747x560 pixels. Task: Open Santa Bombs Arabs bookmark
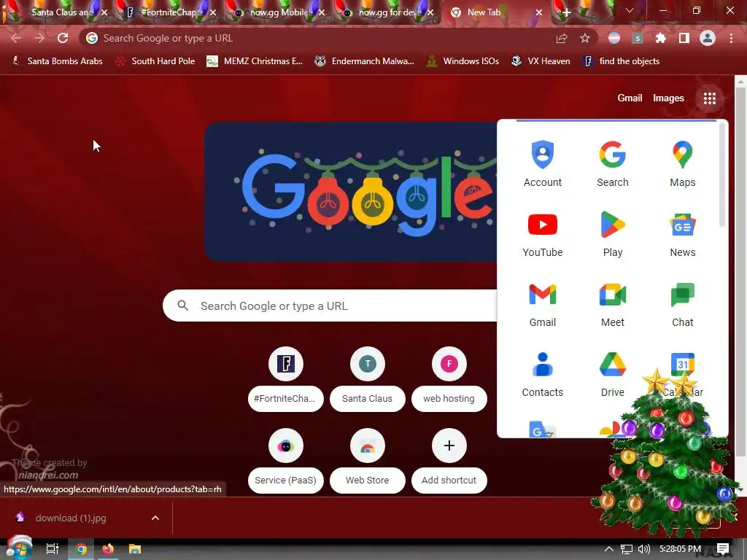tap(57, 61)
